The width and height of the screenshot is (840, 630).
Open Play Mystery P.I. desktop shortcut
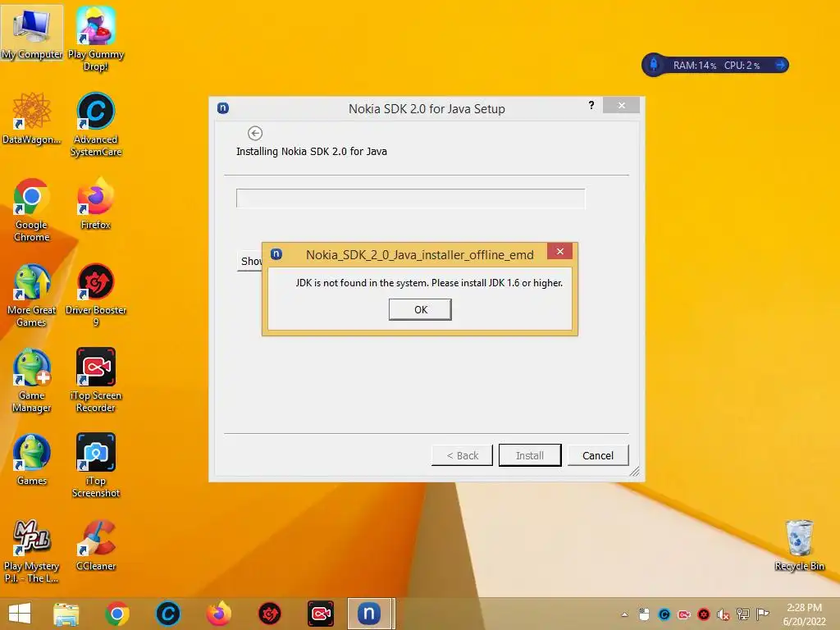[x=32, y=551]
